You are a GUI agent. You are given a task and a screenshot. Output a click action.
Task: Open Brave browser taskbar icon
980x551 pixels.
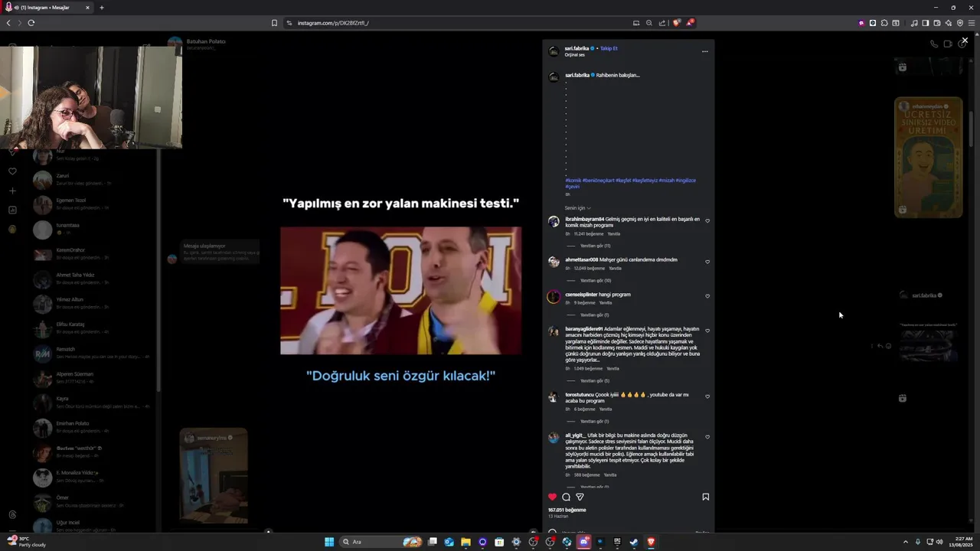651,542
